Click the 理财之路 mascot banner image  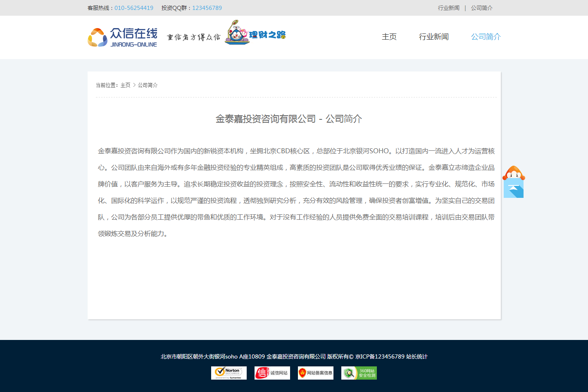(255, 33)
